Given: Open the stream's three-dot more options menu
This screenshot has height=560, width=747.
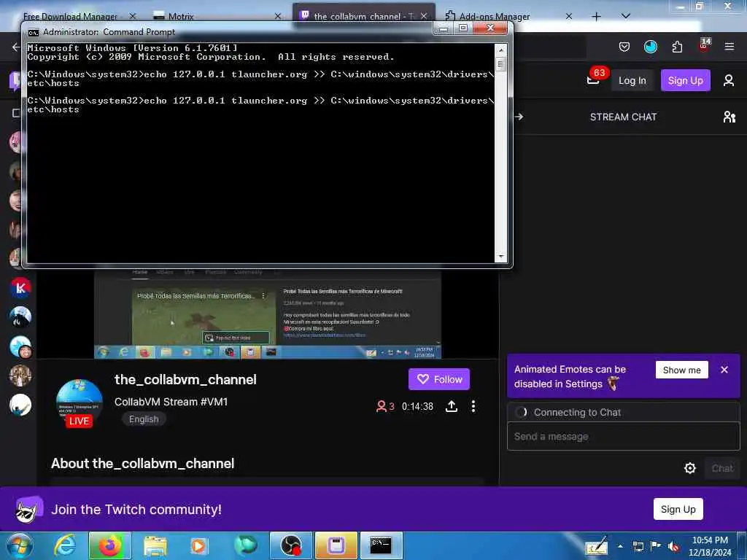Looking at the screenshot, I should (x=473, y=406).
